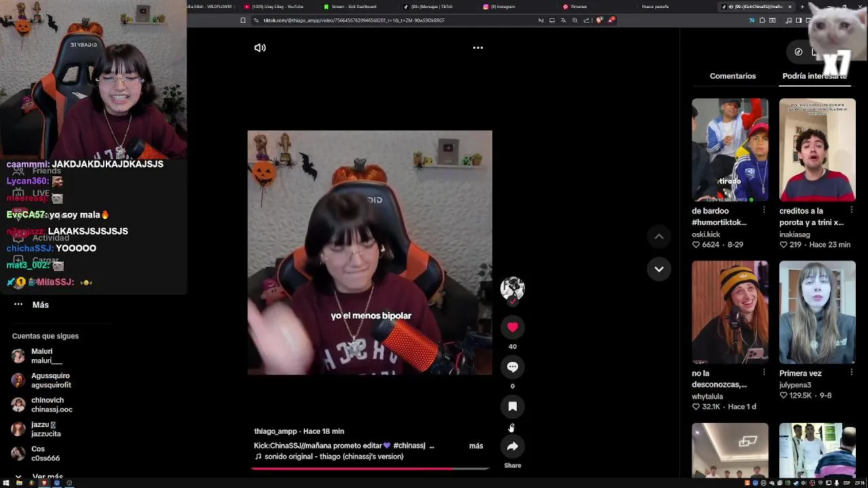Save the video with the bookmark icon
The height and width of the screenshot is (488, 868).
click(513, 407)
